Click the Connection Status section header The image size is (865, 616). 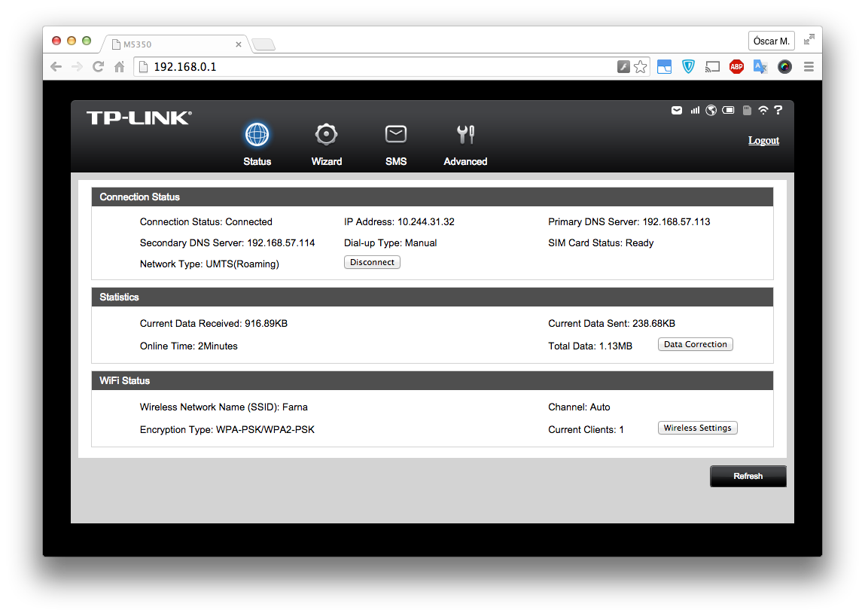[432, 197]
